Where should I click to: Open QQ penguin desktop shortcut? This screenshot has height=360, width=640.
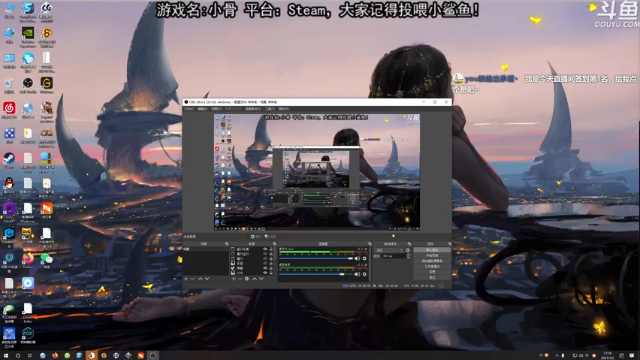point(9,185)
